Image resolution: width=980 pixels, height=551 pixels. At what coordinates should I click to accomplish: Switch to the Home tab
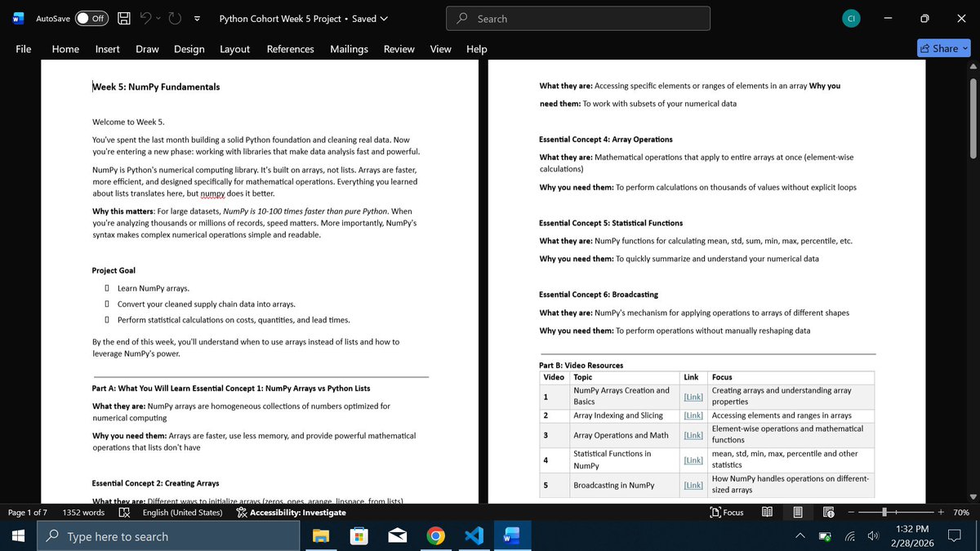click(65, 49)
